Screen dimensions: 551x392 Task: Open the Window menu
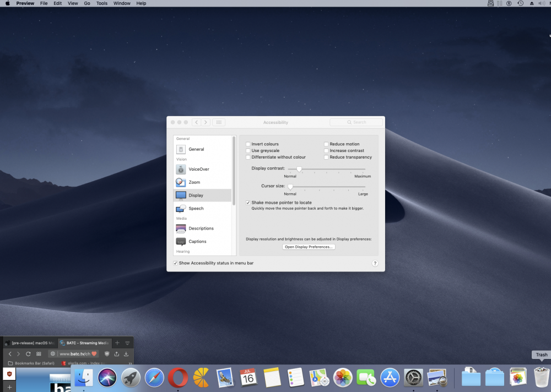pos(122,3)
